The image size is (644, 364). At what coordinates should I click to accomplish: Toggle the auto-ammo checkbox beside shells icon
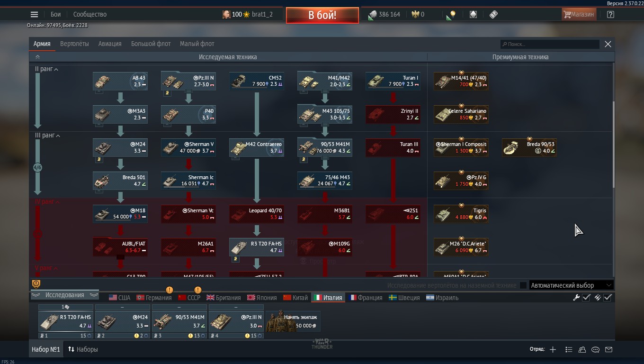tap(608, 298)
